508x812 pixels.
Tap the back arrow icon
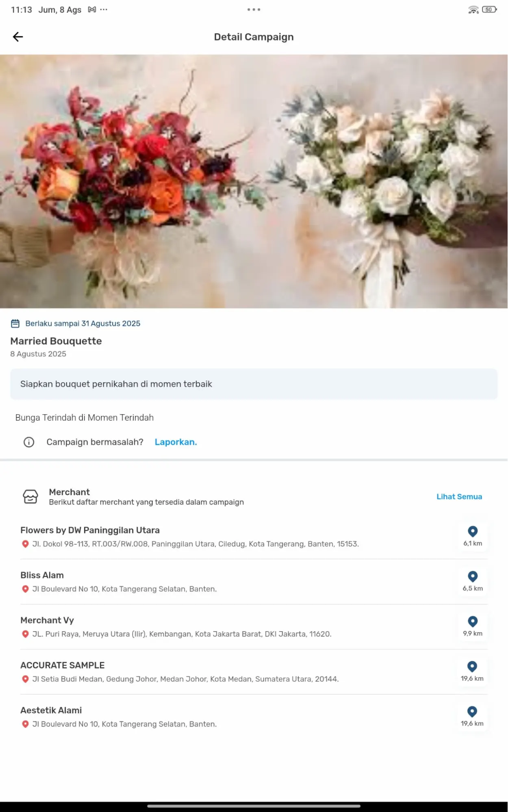pyautogui.click(x=17, y=37)
